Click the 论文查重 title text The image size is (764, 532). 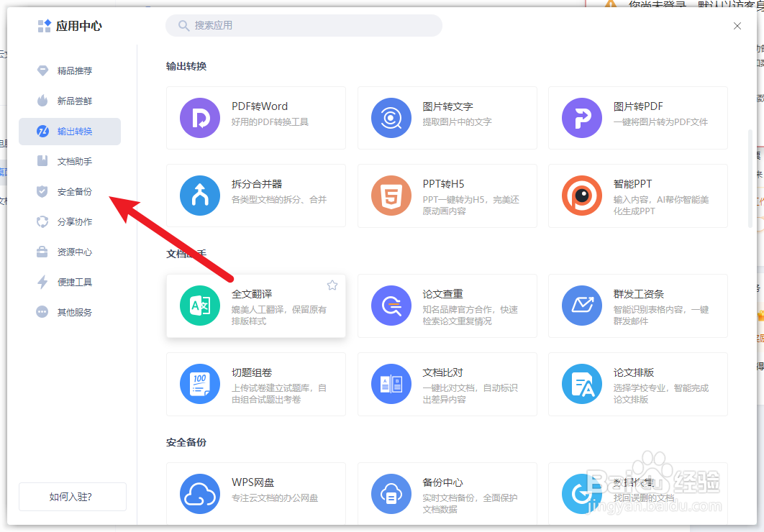442,294
